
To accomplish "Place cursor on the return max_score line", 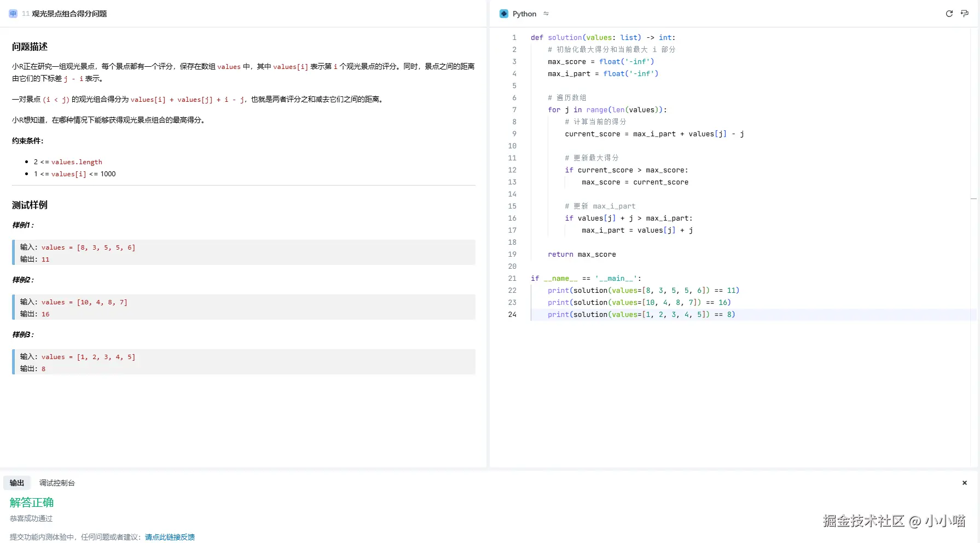I will click(x=581, y=255).
